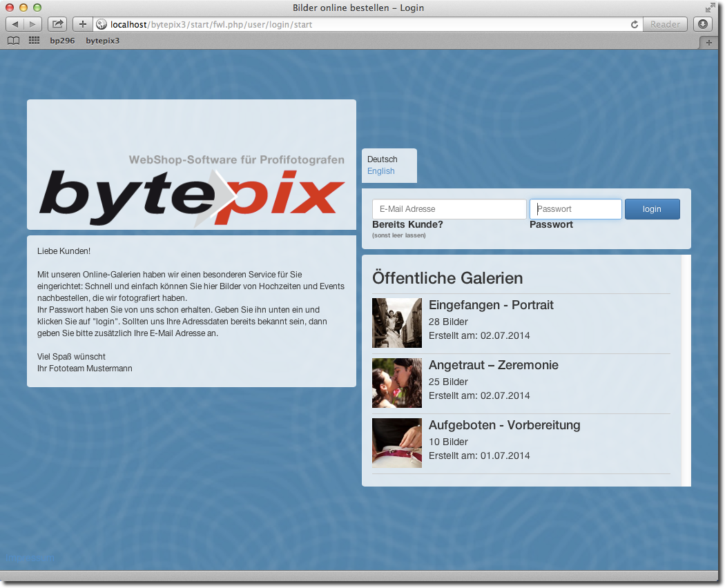Open Top Sites grid icon

tap(34, 41)
